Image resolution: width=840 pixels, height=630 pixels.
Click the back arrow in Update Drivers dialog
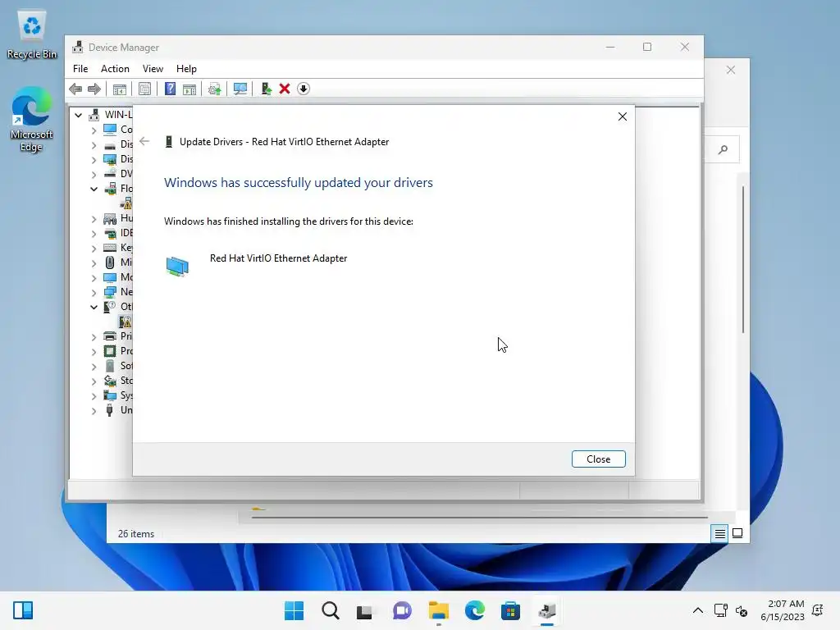pos(144,141)
